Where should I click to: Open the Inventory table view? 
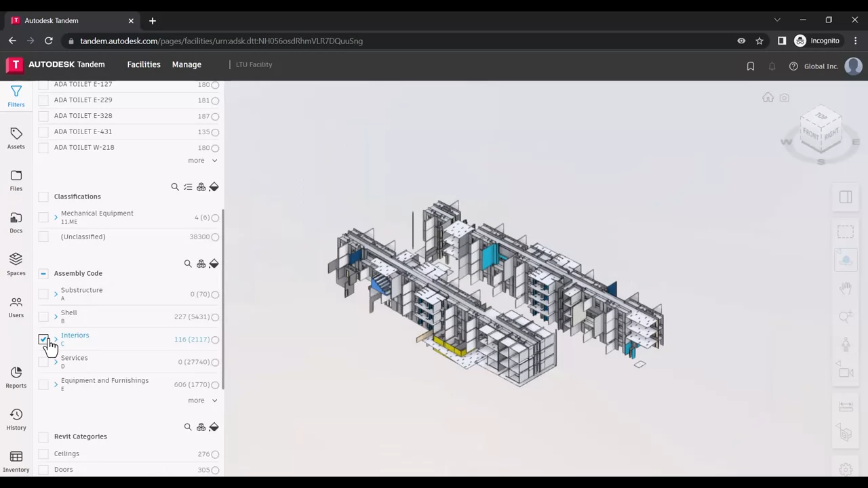point(16,461)
